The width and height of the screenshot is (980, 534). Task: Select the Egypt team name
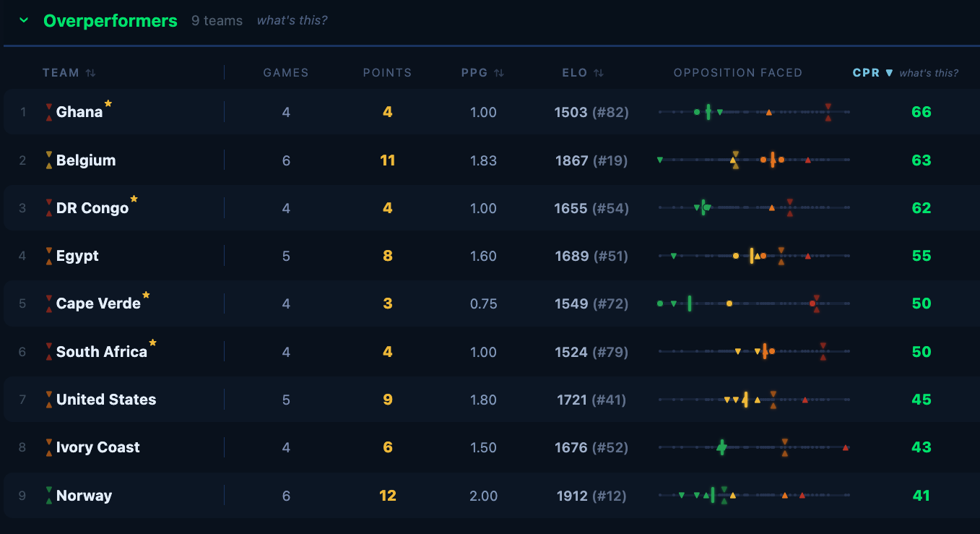77,256
